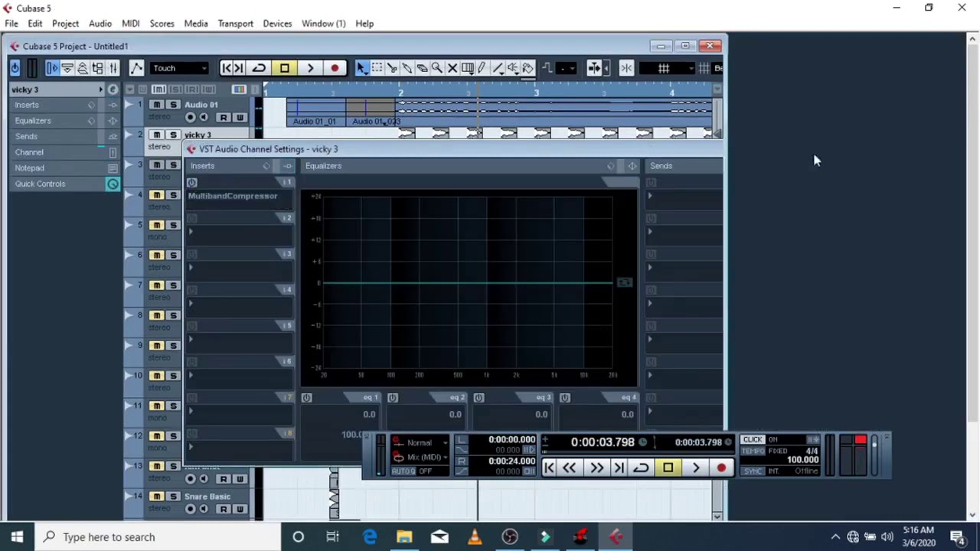Open the Devices menu
The width and height of the screenshot is (980, 551).
coord(277,24)
